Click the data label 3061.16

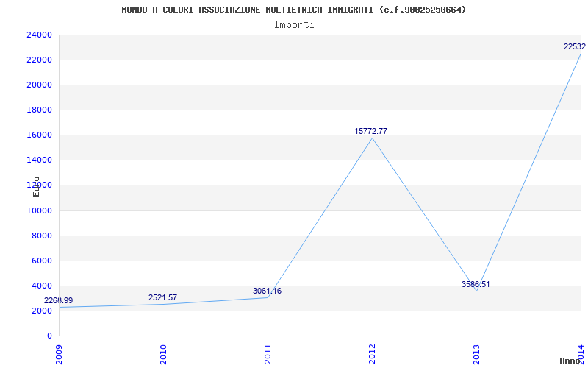[x=267, y=291]
